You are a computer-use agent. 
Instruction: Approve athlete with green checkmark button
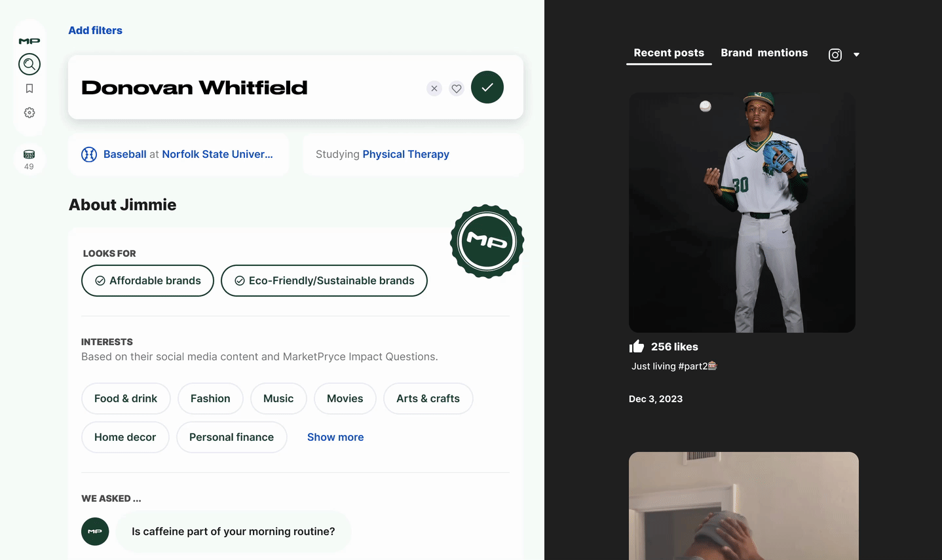click(x=487, y=87)
